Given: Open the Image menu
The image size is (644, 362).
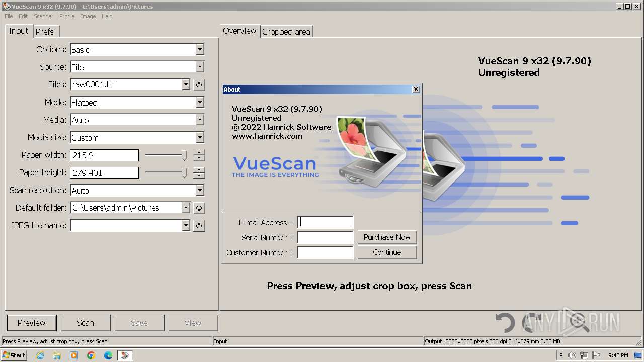Looking at the screenshot, I should pyautogui.click(x=88, y=16).
